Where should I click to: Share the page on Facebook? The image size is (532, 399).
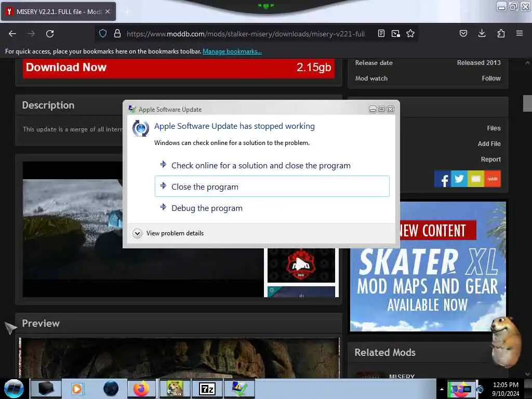(x=443, y=179)
